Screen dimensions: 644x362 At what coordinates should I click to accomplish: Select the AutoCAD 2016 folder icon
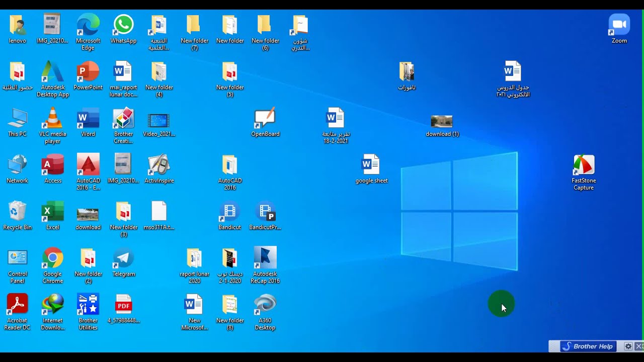pyautogui.click(x=230, y=172)
